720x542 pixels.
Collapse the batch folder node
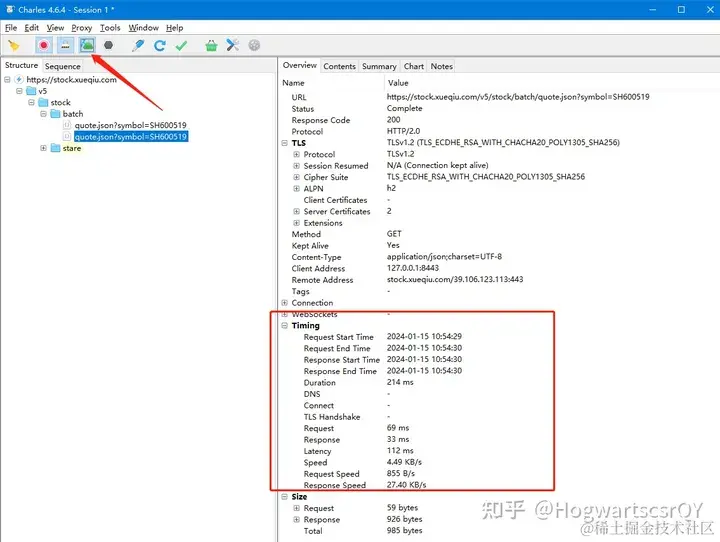pos(43,113)
